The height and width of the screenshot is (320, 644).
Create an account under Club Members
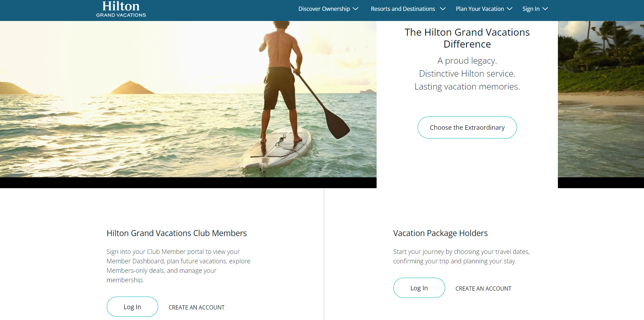[x=197, y=307]
